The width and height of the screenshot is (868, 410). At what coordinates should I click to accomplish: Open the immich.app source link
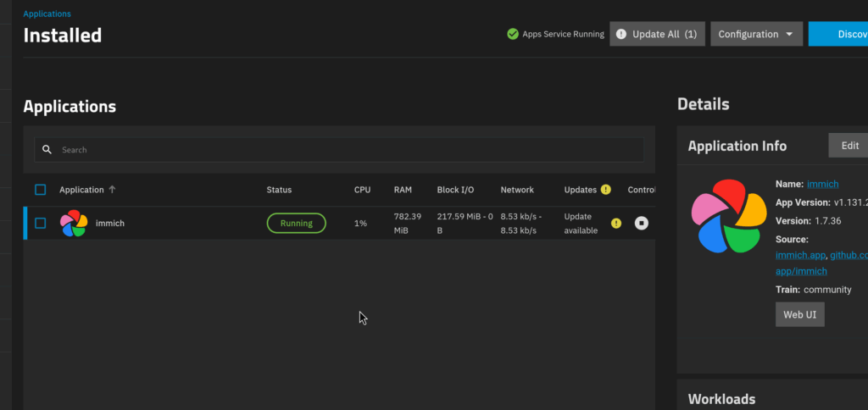coord(800,256)
